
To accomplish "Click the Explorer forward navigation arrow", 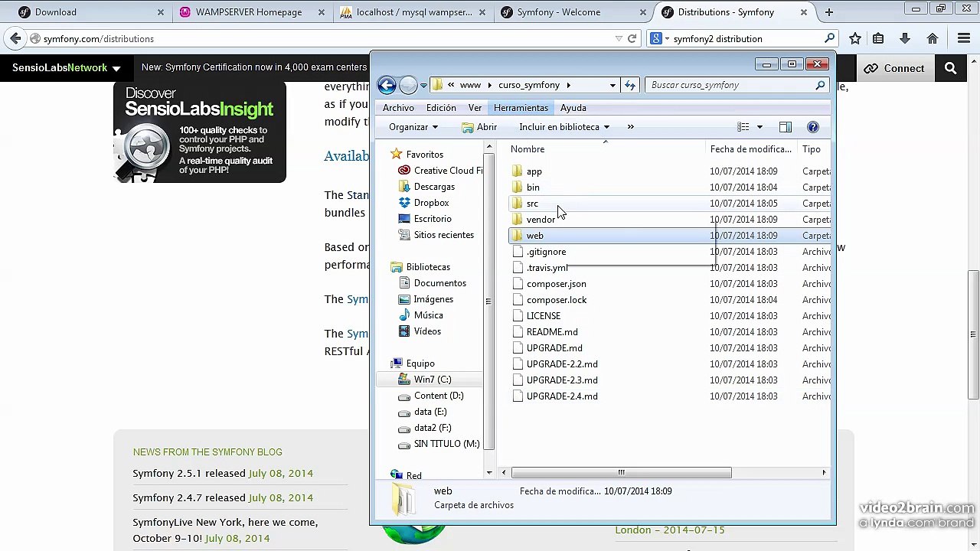I will coord(408,85).
